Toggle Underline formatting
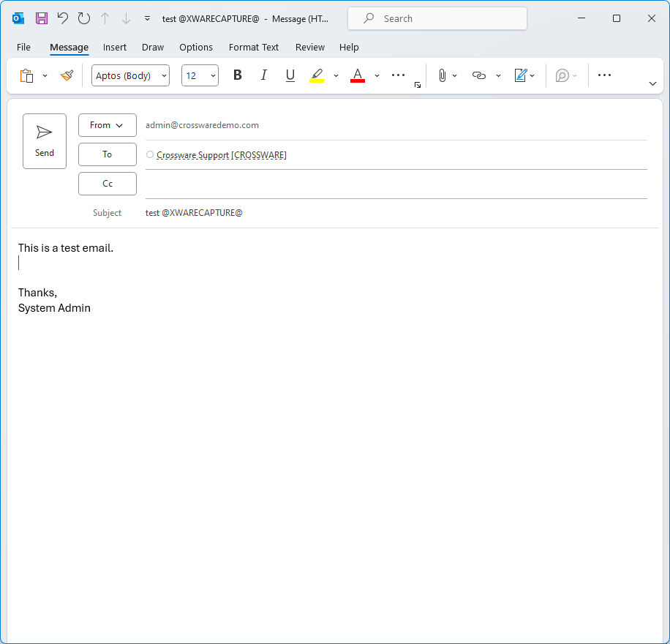The image size is (670, 644). pyautogui.click(x=290, y=75)
